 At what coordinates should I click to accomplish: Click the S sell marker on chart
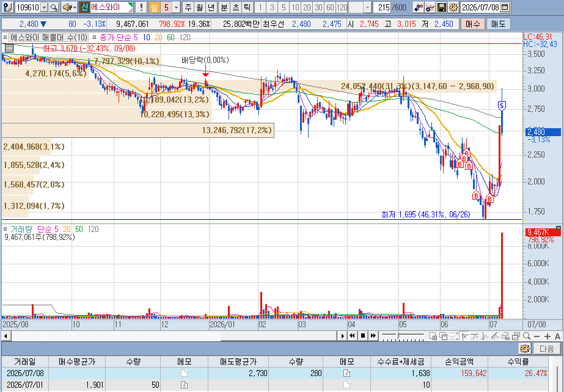pyautogui.click(x=502, y=106)
